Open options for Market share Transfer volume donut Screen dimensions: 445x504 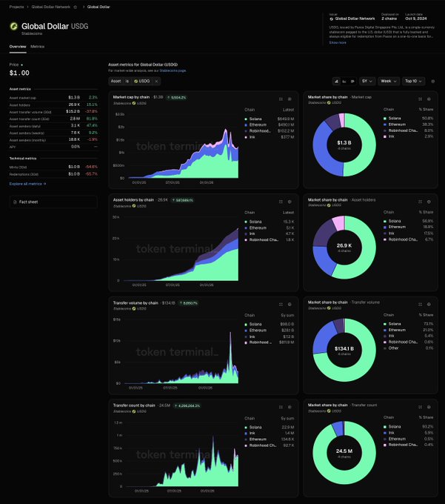[x=429, y=304]
